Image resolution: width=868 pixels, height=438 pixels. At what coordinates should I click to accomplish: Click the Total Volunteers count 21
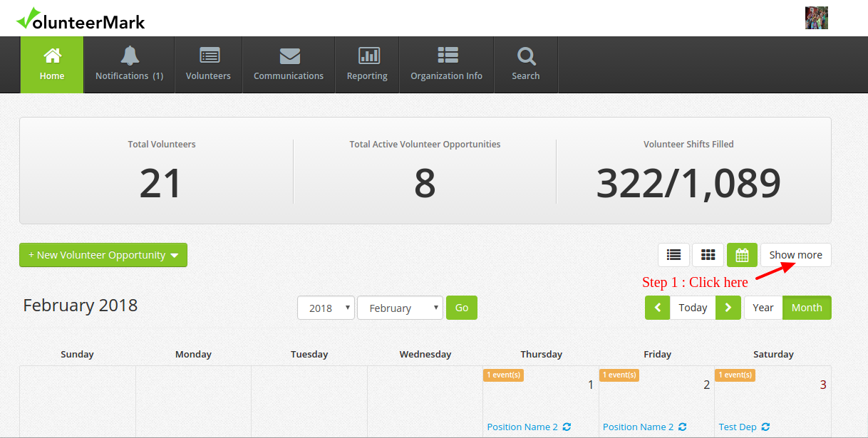(161, 183)
